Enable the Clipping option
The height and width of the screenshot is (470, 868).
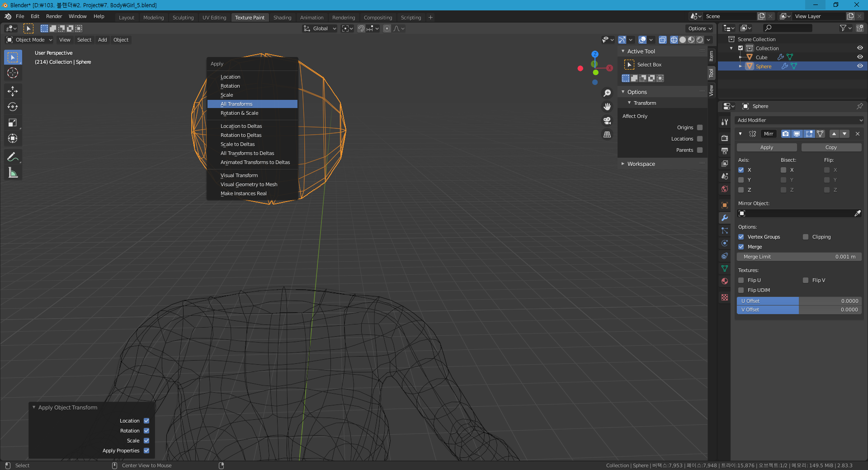pyautogui.click(x=806, y=237)
